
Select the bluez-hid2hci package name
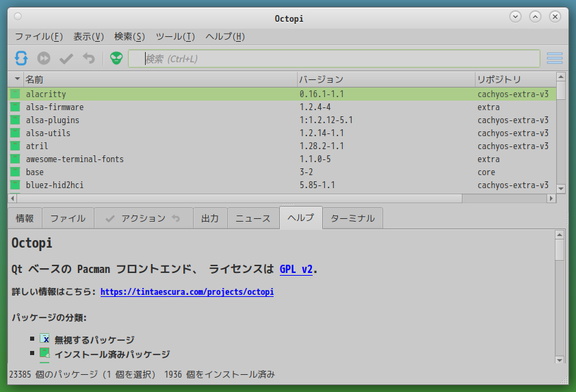[55, 185]
